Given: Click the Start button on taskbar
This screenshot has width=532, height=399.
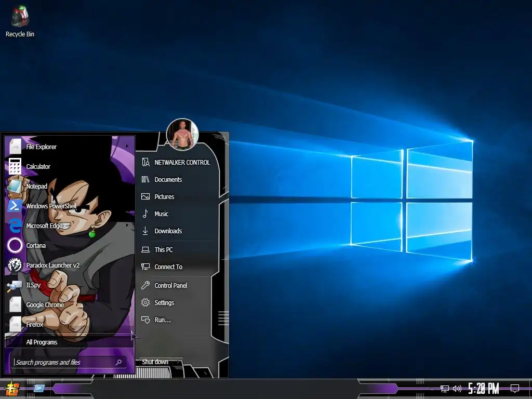Looking at the screenshot, I should (12, 389).
